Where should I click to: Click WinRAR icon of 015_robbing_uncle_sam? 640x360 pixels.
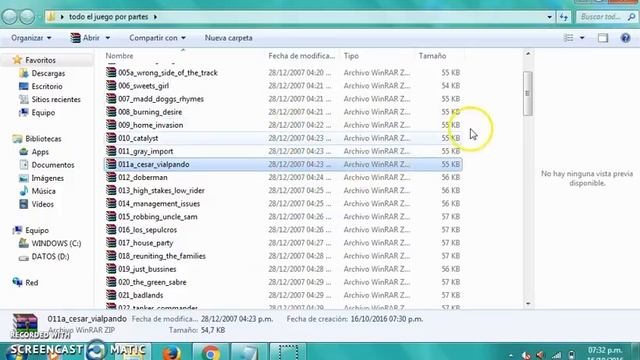click(111, 217)
